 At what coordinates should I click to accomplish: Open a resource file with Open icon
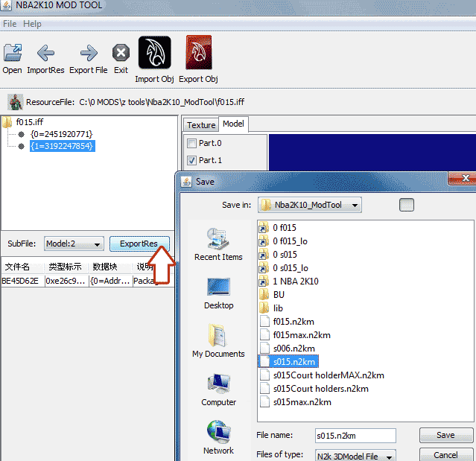point(13,53)
